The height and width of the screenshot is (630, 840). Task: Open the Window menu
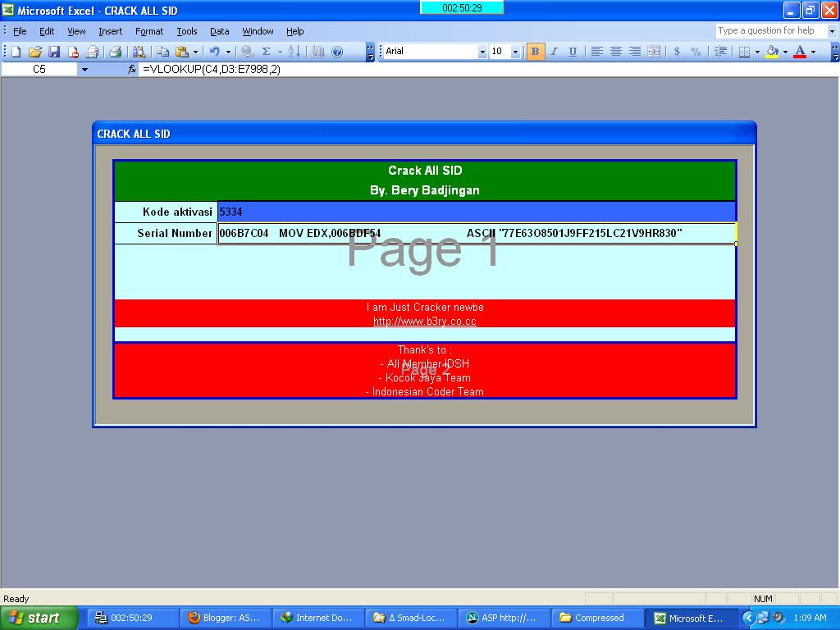[x=258, y=31]
